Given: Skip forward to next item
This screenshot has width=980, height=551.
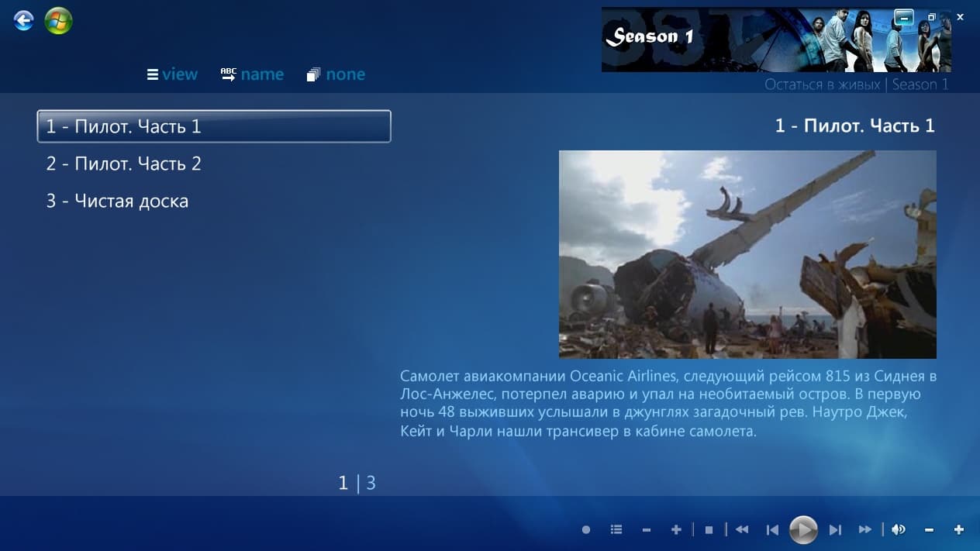Looking at the screenshot, I should point(835,530).
